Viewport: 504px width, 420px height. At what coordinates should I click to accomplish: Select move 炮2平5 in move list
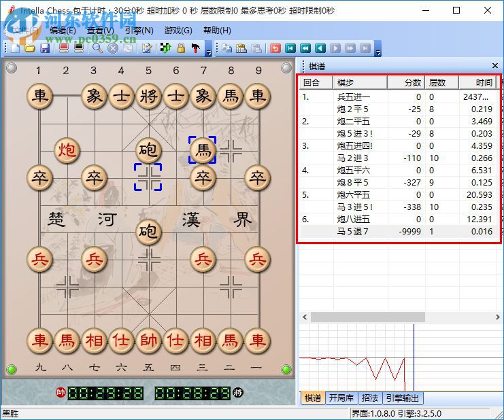coord(352,109)
